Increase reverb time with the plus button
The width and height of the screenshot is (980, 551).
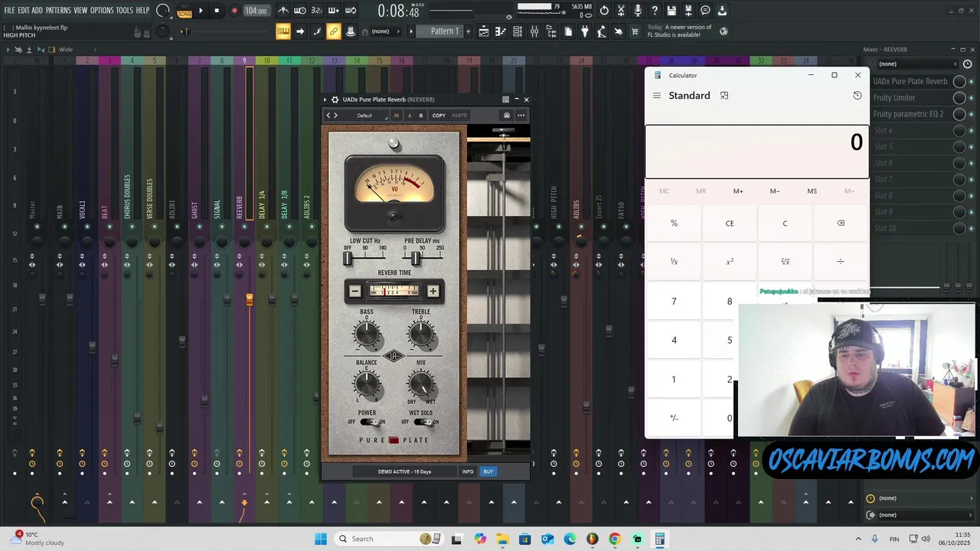[433, 291]
